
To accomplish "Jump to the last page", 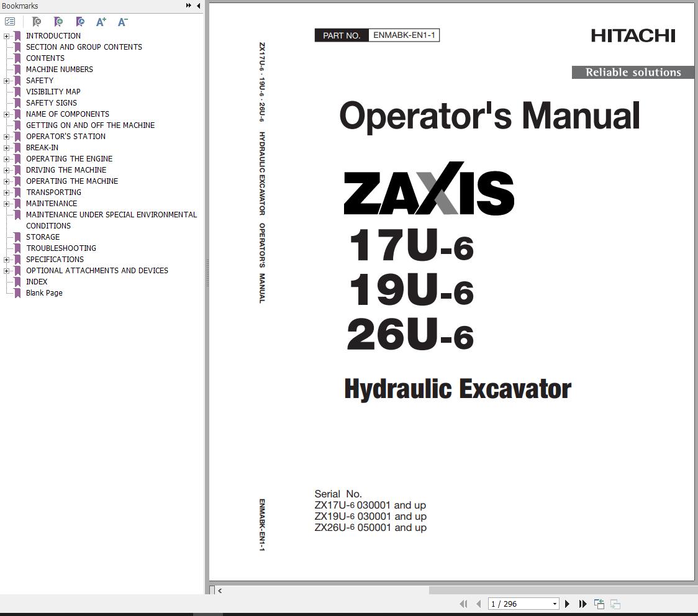I will point(582,604).
